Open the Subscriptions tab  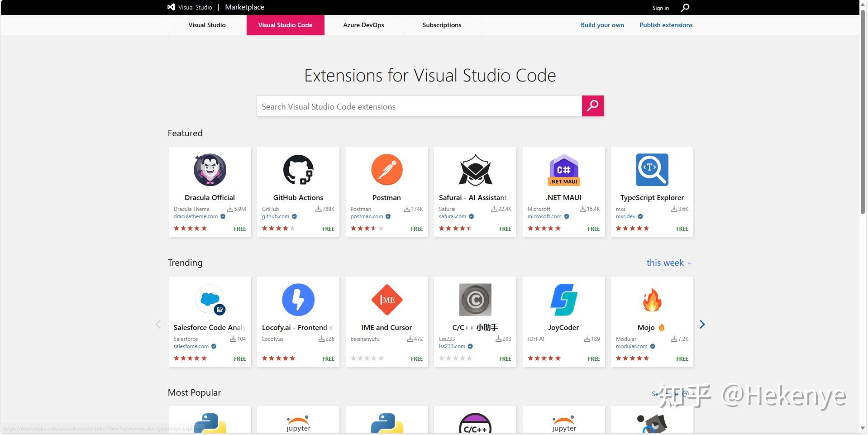(442, 25)
